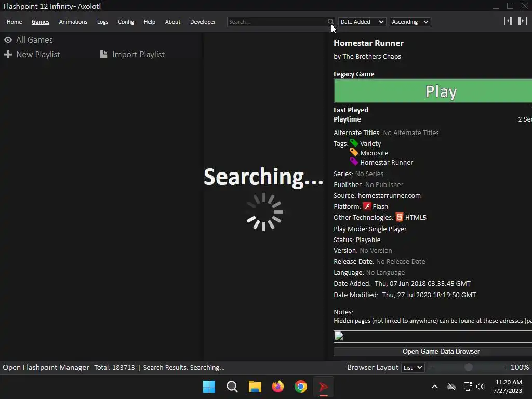The height and width of the screenshot is (399, 532).
Task: Click the 'No Release Date' field
Action: pos(401,262)
